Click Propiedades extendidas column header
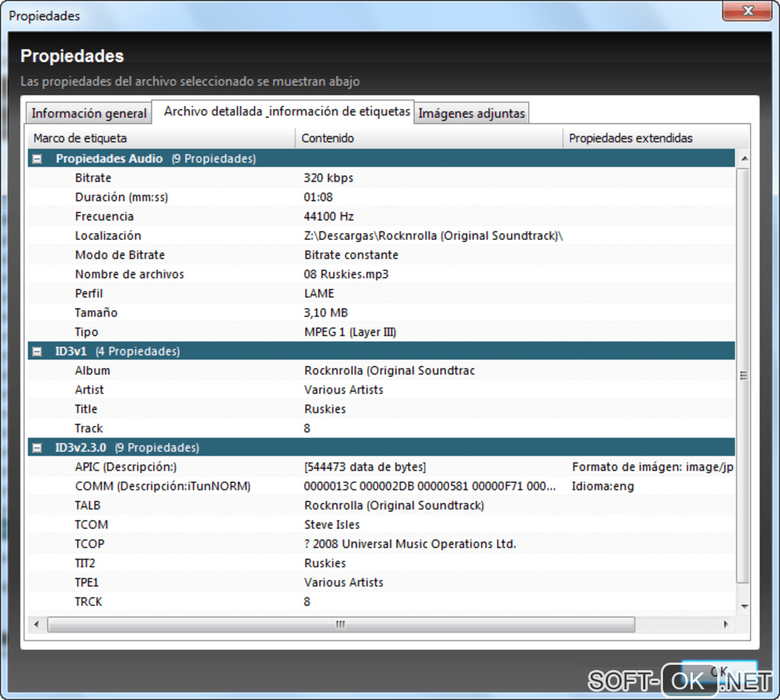The height and width of the screenshot is (700, 780). (655, 138)
